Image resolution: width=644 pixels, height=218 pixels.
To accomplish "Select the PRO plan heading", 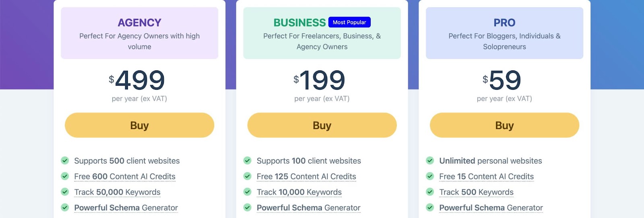I will pos(504,23).
